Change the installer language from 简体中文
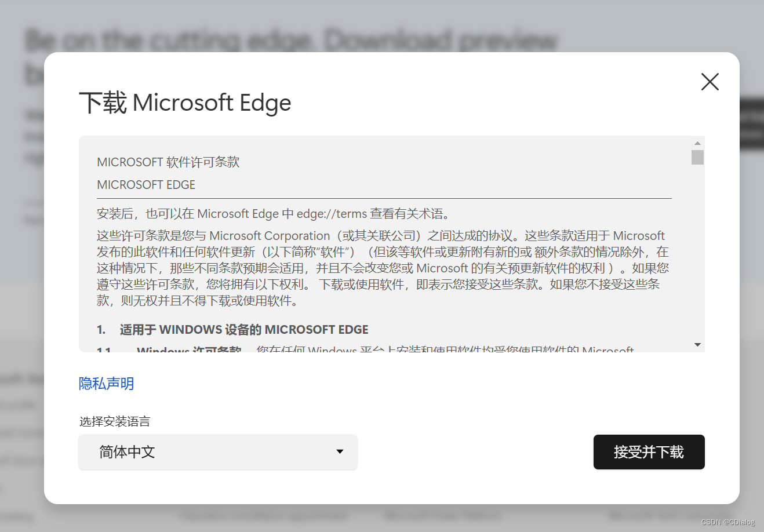 pos(217,452)
